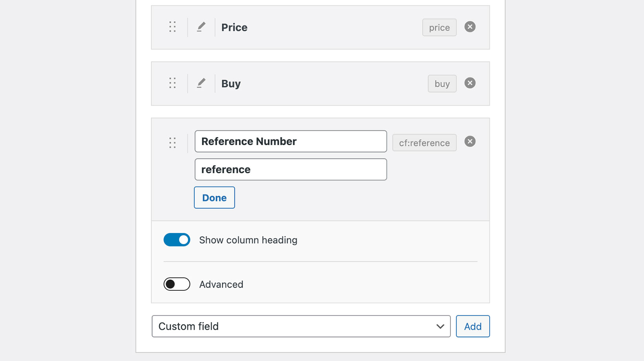Select the buy column slug tag

pyautogui.click(x=442, y=83)
